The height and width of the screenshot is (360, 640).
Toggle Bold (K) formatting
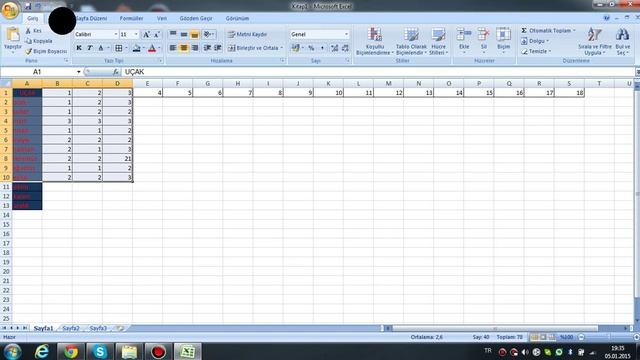coord(79,48)
